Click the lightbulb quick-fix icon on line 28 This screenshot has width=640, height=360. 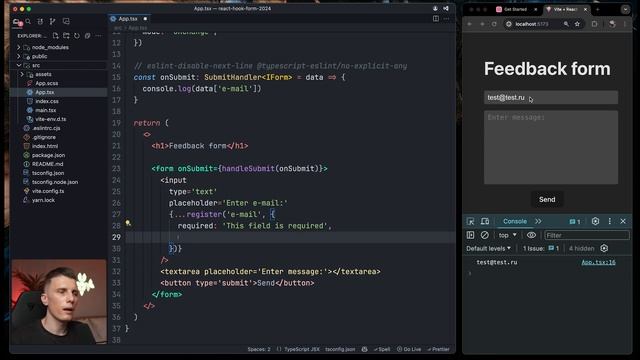pyautogui.click(x=128, y=223)
